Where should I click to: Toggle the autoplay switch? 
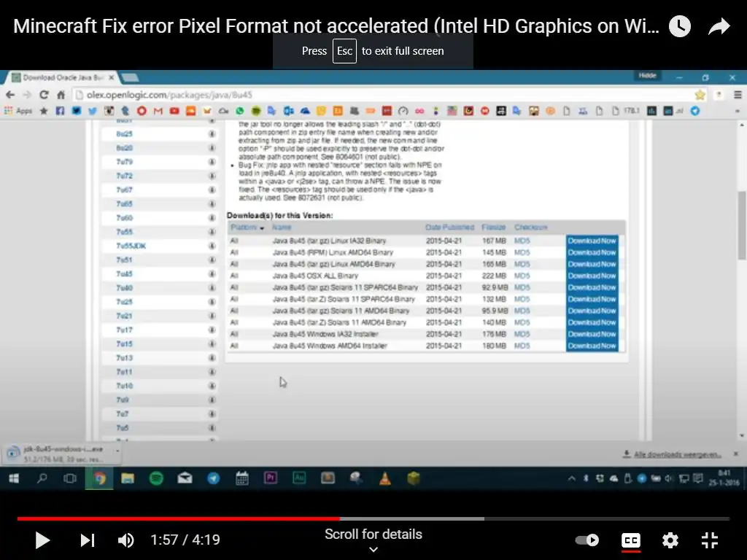pyautogui.click(x=587, y=540)
